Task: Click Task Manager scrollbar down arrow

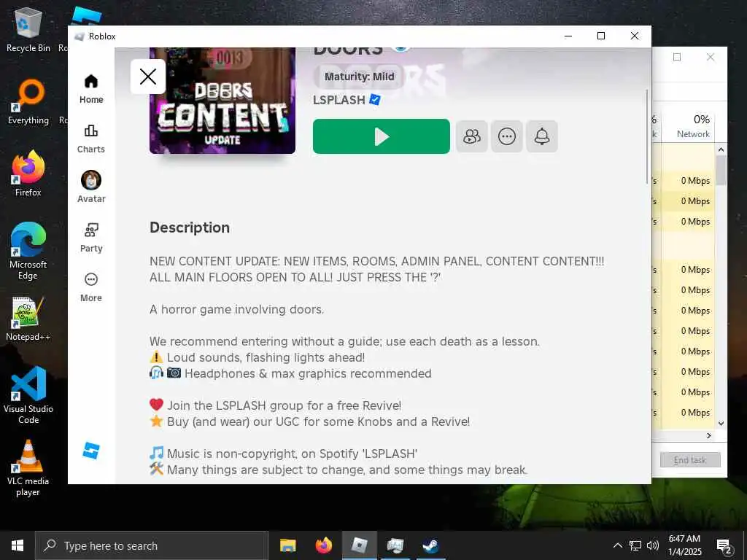Action: (x=721, y=424)
